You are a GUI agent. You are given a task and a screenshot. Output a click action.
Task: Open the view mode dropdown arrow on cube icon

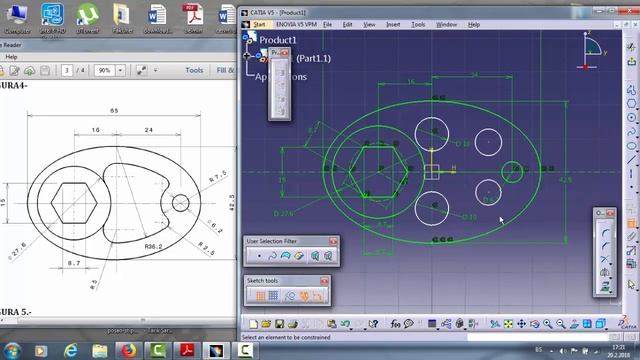(606, 328)
